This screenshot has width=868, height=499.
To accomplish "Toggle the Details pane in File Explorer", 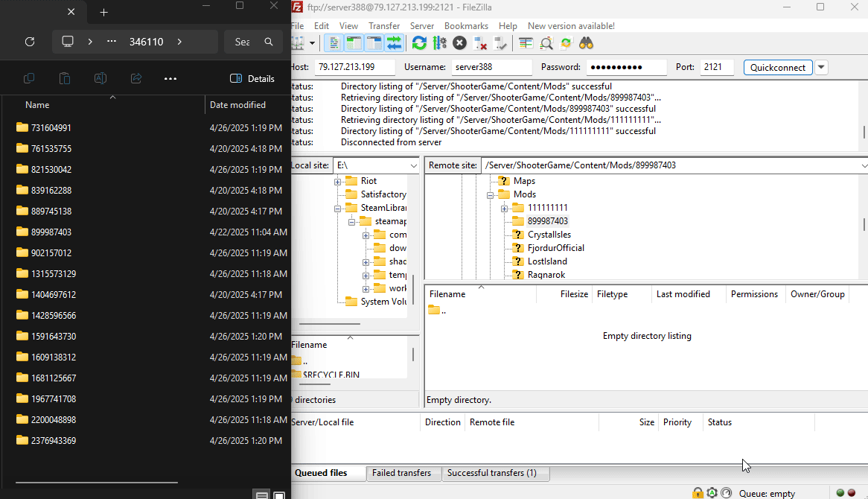I will point(252,79).
